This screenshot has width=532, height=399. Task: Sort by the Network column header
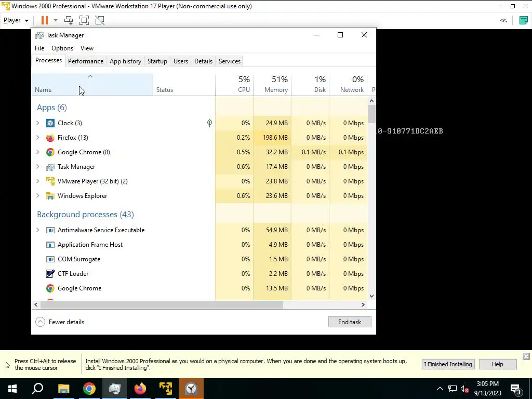[x=348, y=85]
